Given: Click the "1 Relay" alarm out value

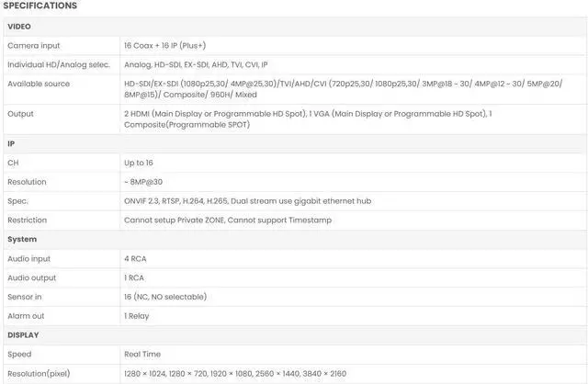Looking at the screenshot, I should [137, 316].
